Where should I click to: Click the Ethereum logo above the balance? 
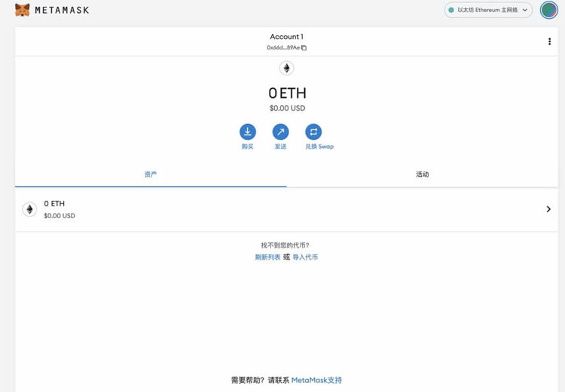(286, 68)
